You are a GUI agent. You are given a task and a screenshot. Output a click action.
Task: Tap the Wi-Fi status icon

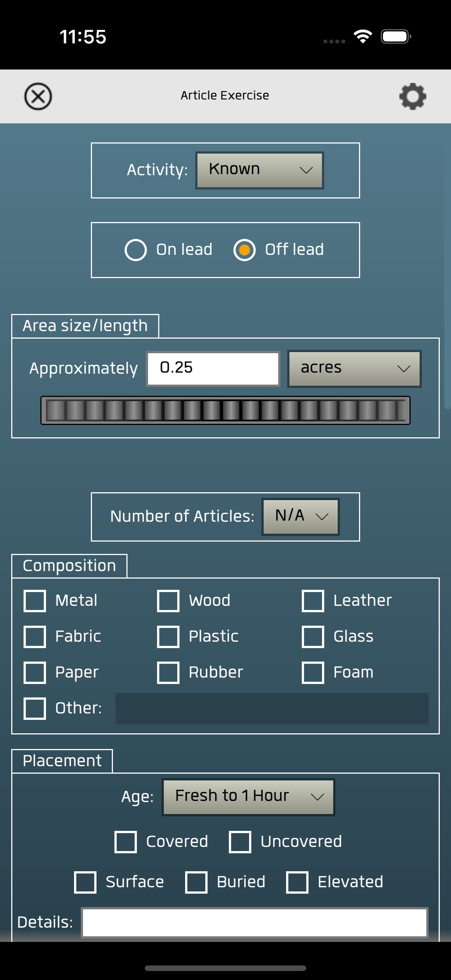363,37
